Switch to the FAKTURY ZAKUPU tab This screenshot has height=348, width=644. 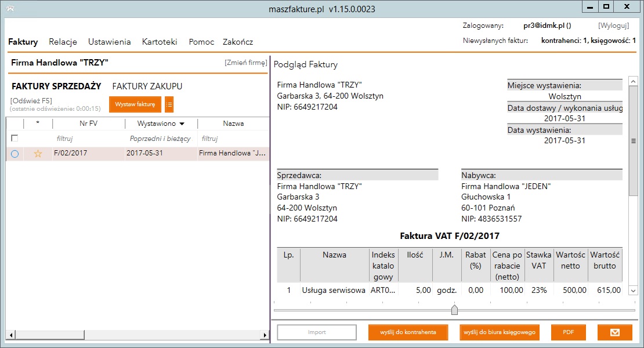tap(147, 86)
